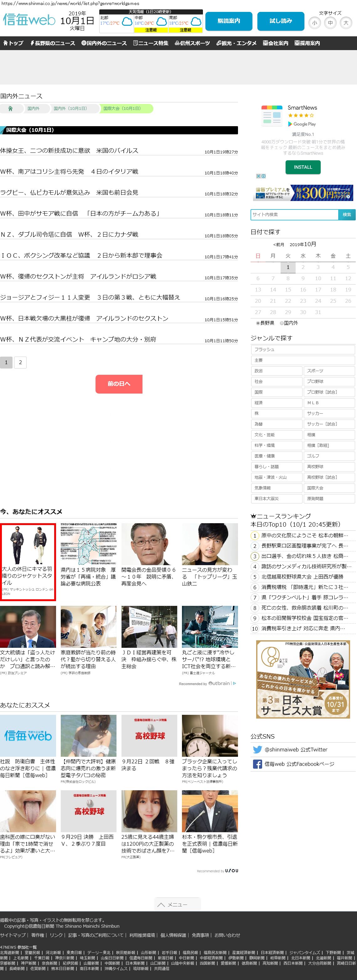Select small font size circle 小
This screenshot has height=980, width=357.
point(314,23)
